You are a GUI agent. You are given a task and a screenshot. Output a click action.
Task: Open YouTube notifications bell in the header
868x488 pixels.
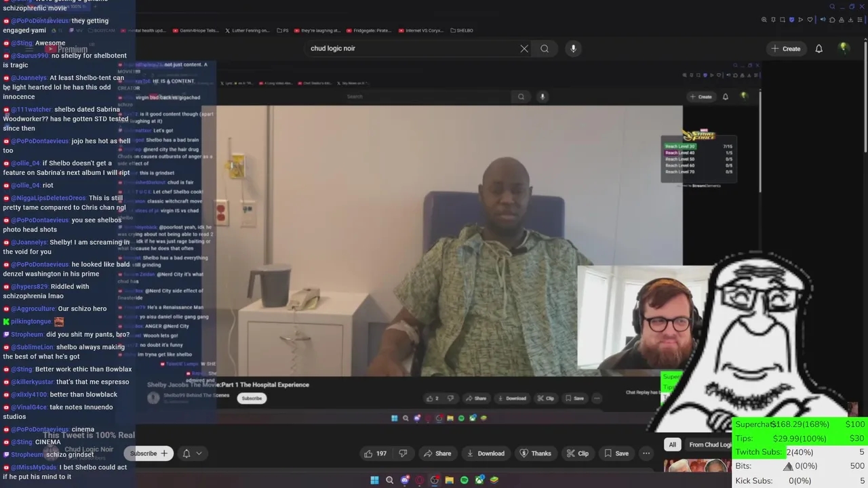819,49
